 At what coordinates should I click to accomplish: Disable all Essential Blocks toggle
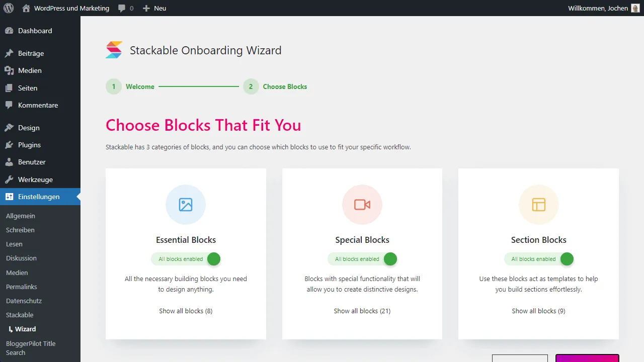tap(186, 259)
